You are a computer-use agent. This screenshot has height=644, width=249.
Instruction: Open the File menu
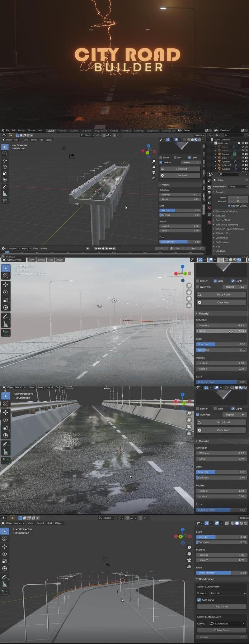point(8,130)
